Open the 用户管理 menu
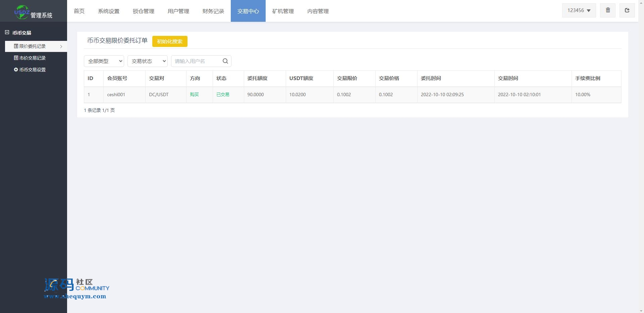This screenshot has height=313, width=644. [178, 11]
